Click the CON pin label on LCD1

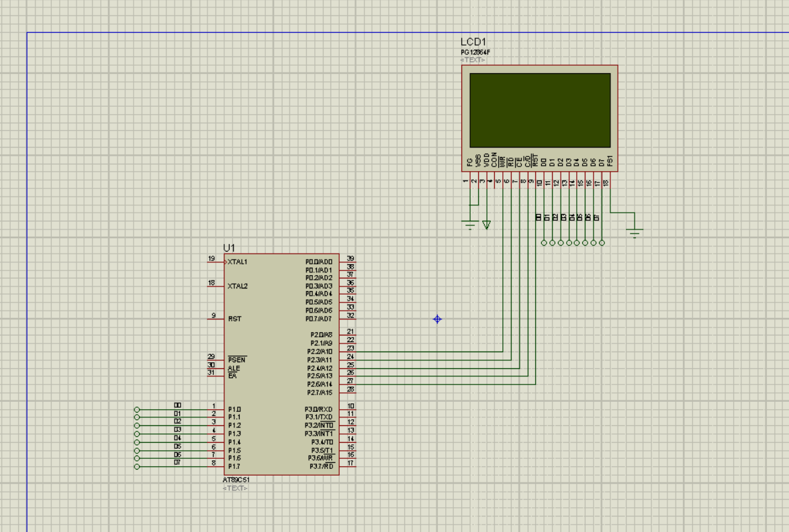[494, 160]
